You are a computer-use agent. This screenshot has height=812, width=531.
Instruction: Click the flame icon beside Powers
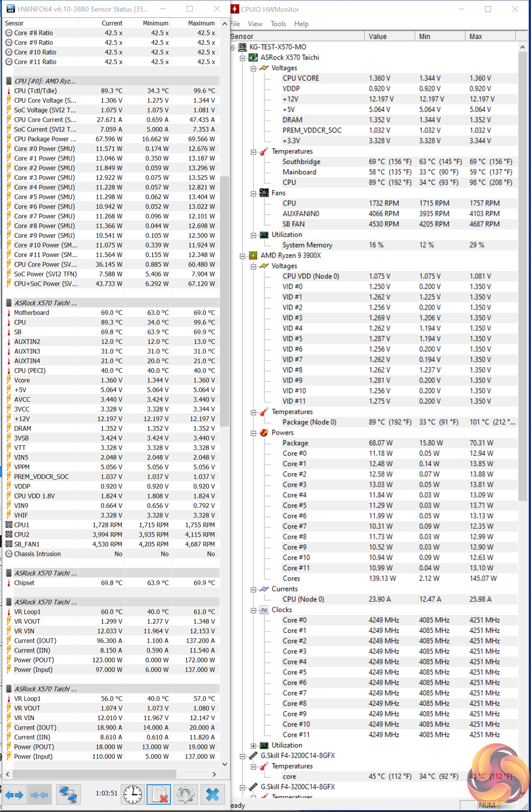pos(264,433)
